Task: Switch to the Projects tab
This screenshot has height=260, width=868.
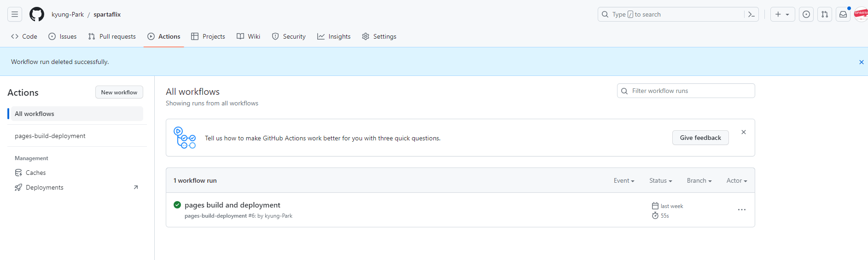Action: (208, 36)
